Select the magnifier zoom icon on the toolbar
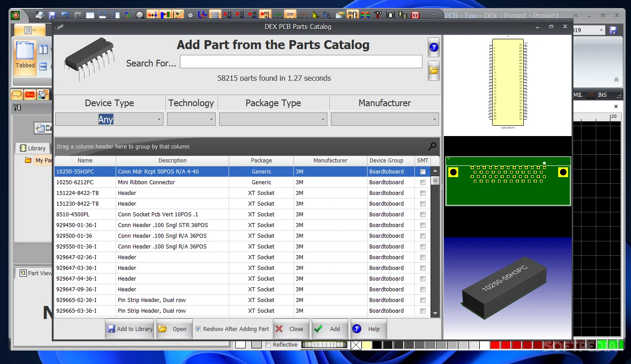The image size is (631, 364). [x=140, y=15]
